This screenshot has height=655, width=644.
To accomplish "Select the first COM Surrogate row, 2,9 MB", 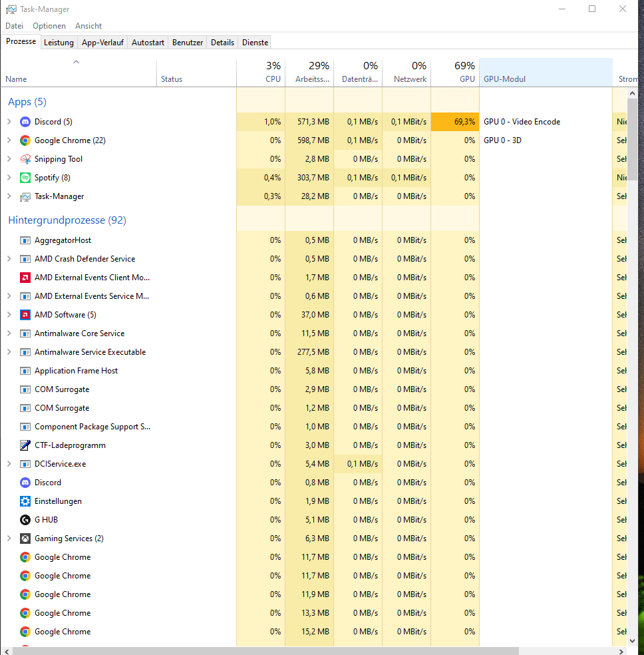I will [314, 389].
